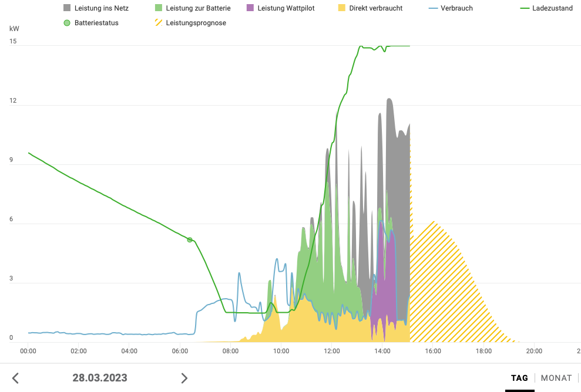Switch to the TAG view tab
This screenshot has height=392, width=581.
pyautogui.click(x=519, y=378)
